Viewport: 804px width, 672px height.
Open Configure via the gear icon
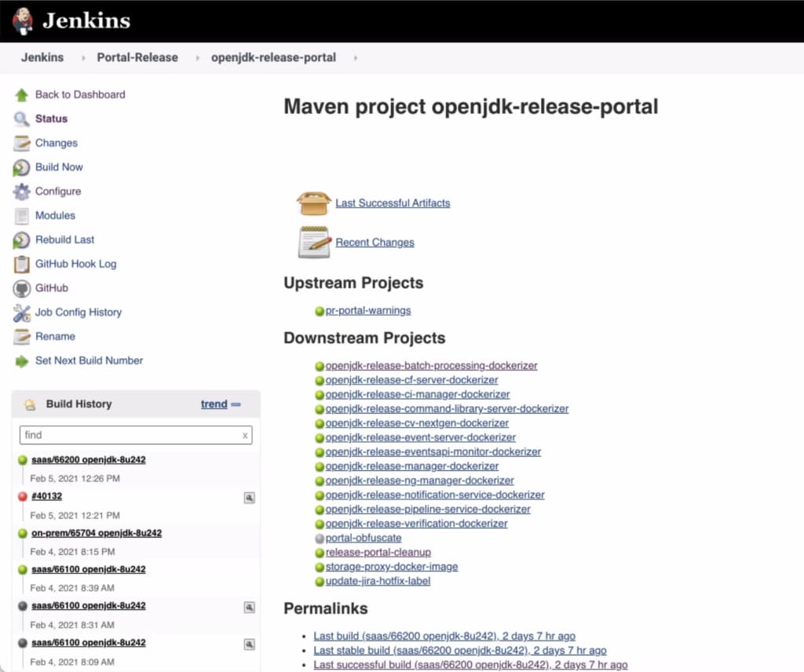[23, 192]
